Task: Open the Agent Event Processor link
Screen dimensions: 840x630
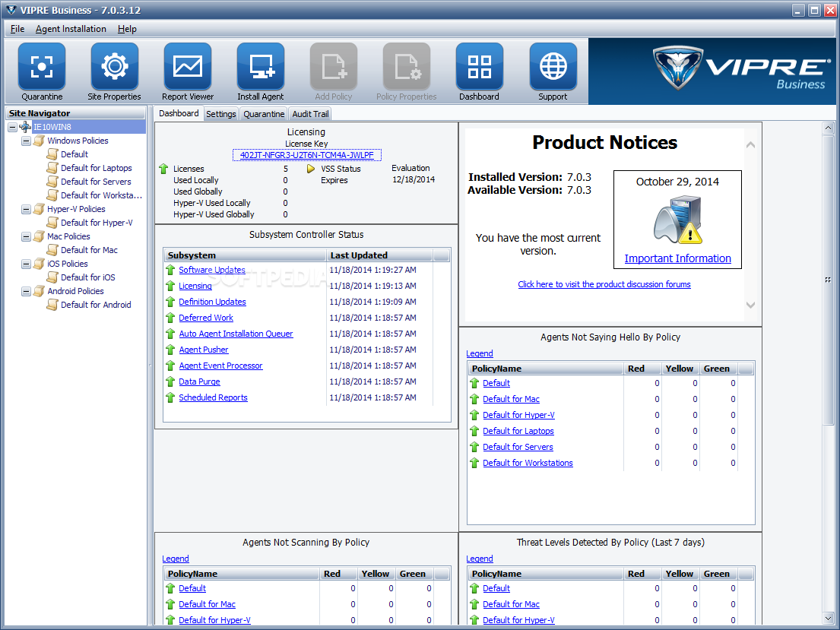Action: [x=220, y=366]
